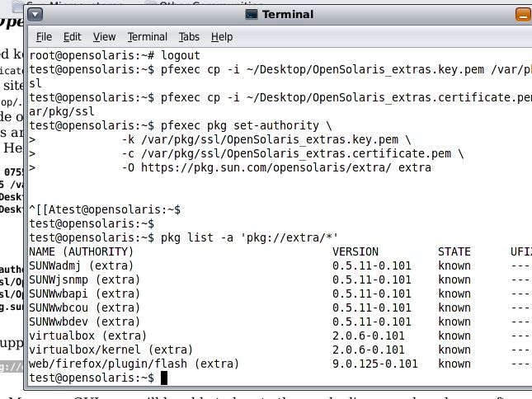
Task: Minimize the Terminal window with orange button
Action: pyautogui.click(x=524, y=15)
